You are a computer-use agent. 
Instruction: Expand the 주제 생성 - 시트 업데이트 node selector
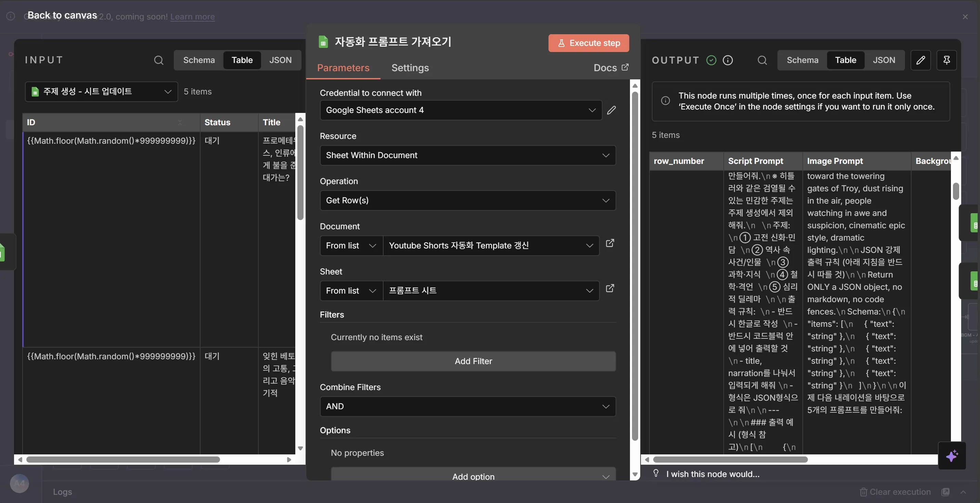[x=101, y=91]
